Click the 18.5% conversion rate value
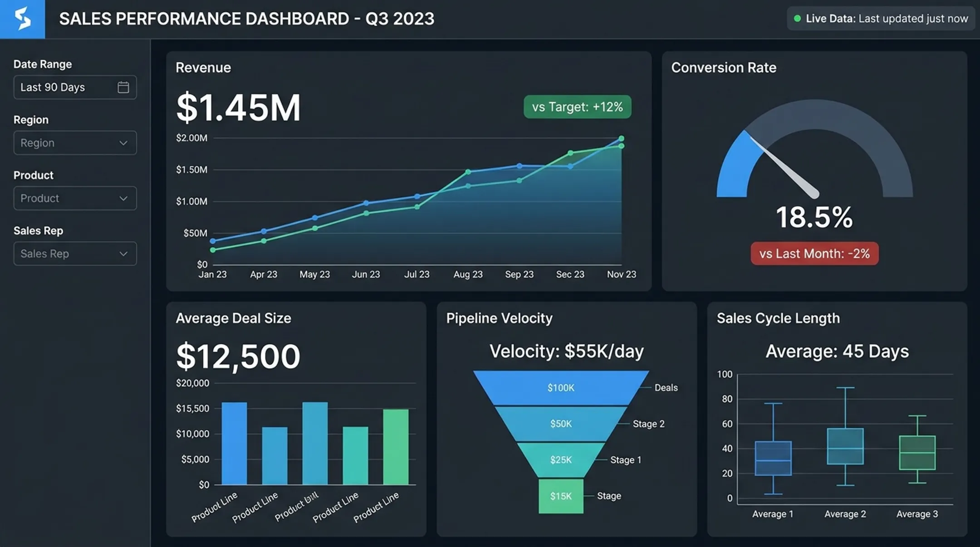This screenshot has height=547, width=980. 814,217
